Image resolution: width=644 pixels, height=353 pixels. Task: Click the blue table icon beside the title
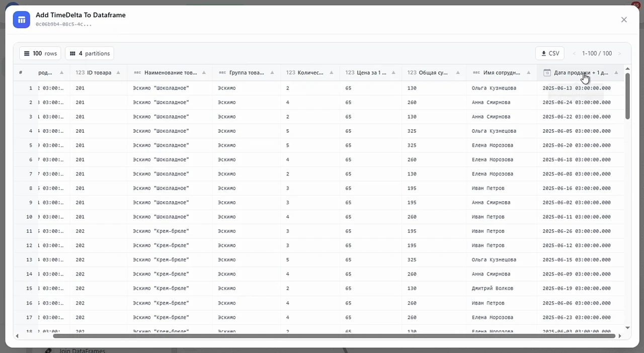click(22, 20)
